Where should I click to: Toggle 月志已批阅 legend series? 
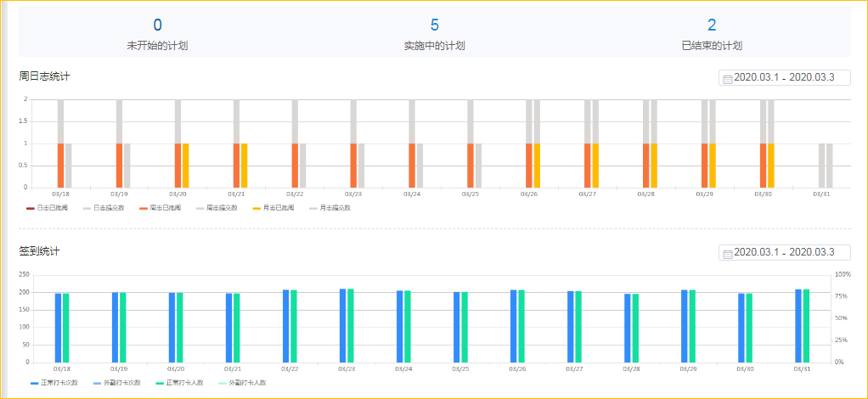(x=273, y=207)
